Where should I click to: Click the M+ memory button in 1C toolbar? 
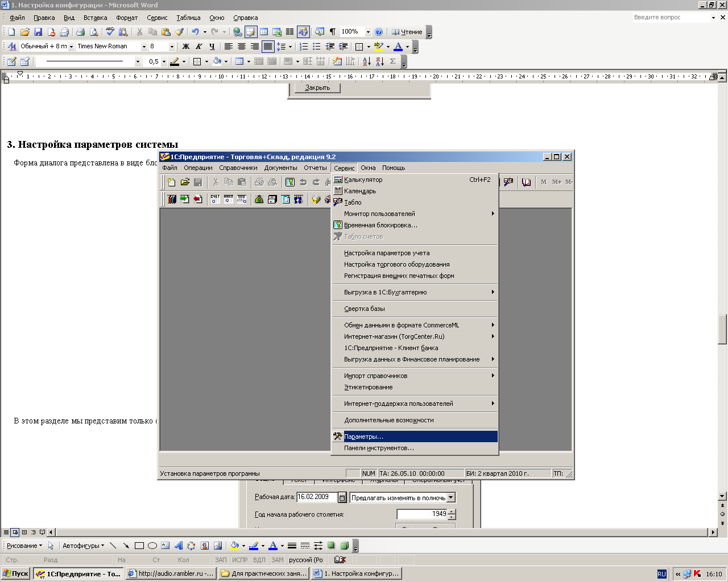(556, 182)
